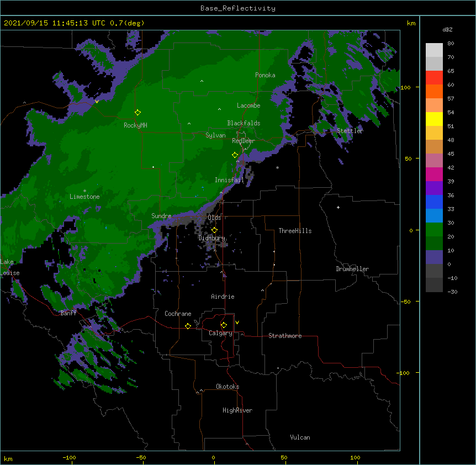Select the Innisfail label

coord(229,180)
